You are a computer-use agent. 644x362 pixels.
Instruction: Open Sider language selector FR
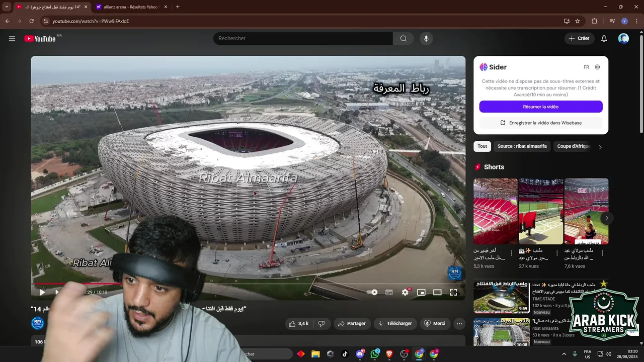586,67
